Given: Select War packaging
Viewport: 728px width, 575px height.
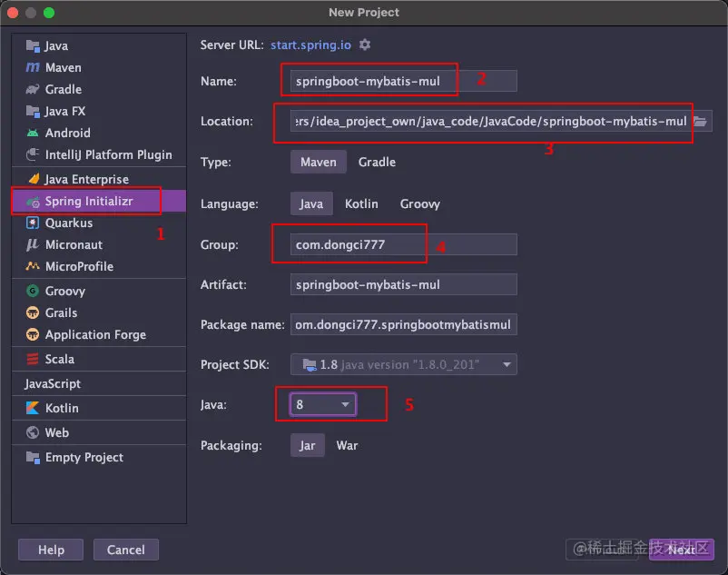Looking at the screenshot, I should 347,445.
